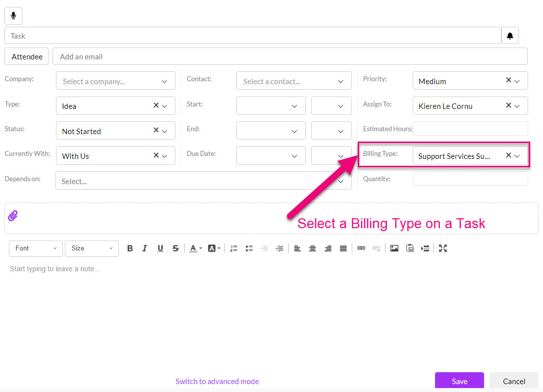This screenshot has height=392, width=543.
Task: Click the Attendee button
Action: [x=27, y=56]
